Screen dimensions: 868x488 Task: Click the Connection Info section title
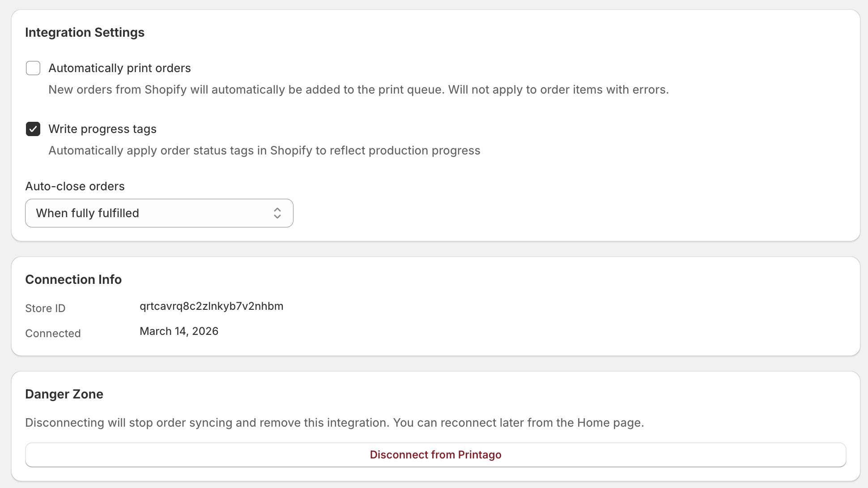(x=73, y=279)
